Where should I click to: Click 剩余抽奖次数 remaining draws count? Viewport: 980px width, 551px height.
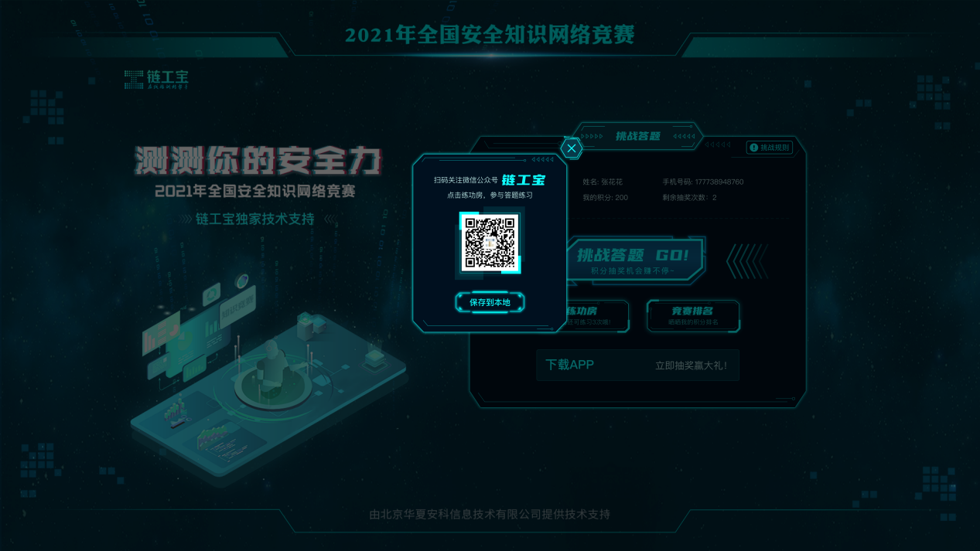click(690, 198)
